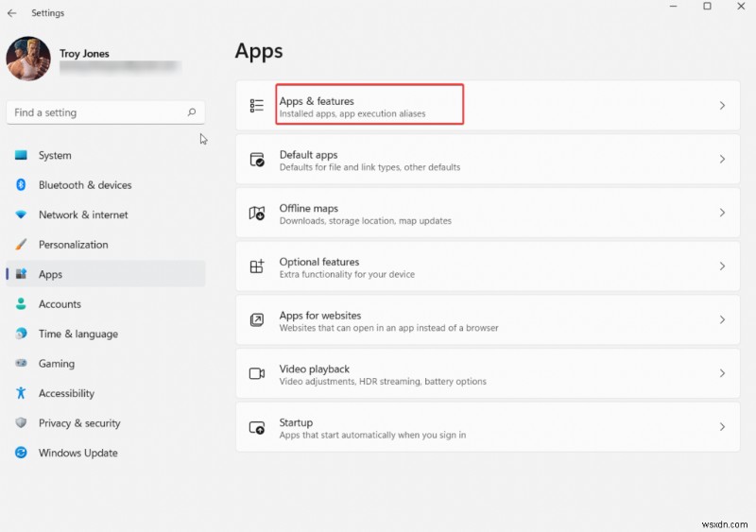The width and height of the screenshot is (756, 532).
Task: Open Optional features
Action: [x=488, y=266]
